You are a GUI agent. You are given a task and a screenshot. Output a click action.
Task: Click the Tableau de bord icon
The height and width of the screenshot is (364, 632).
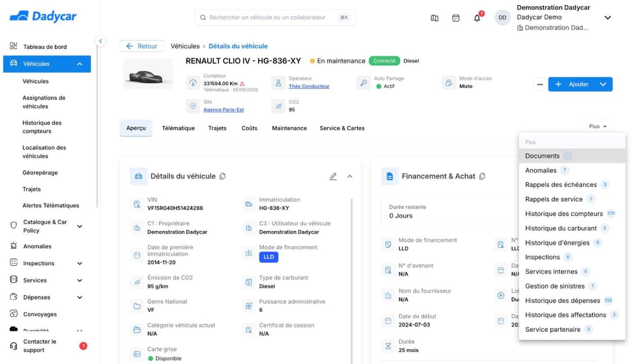[14, 46]
